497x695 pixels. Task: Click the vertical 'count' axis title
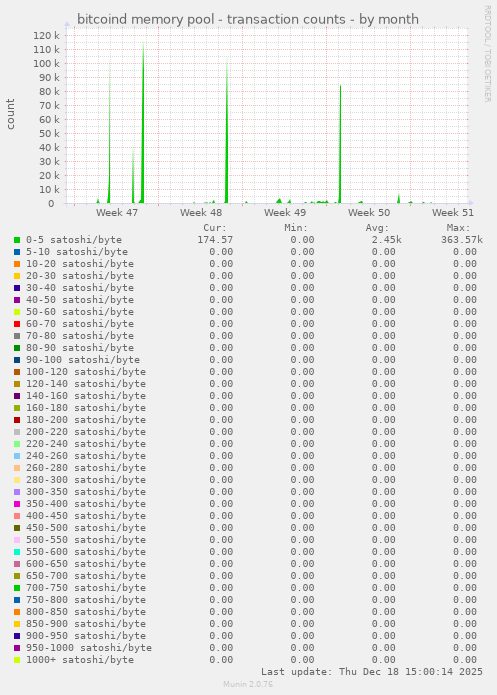click(x=11, y=114)
